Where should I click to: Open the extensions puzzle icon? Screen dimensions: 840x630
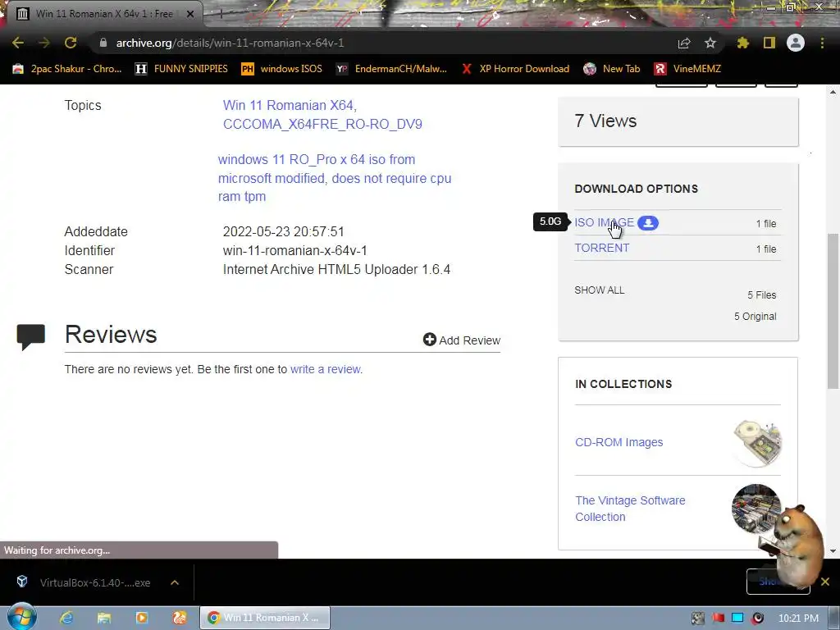click(742, 43)
